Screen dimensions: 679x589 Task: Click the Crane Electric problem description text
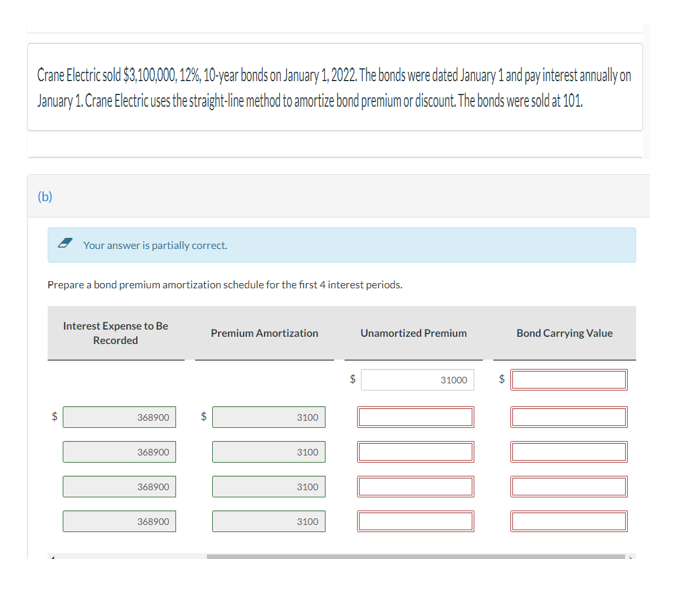(334, 87)
